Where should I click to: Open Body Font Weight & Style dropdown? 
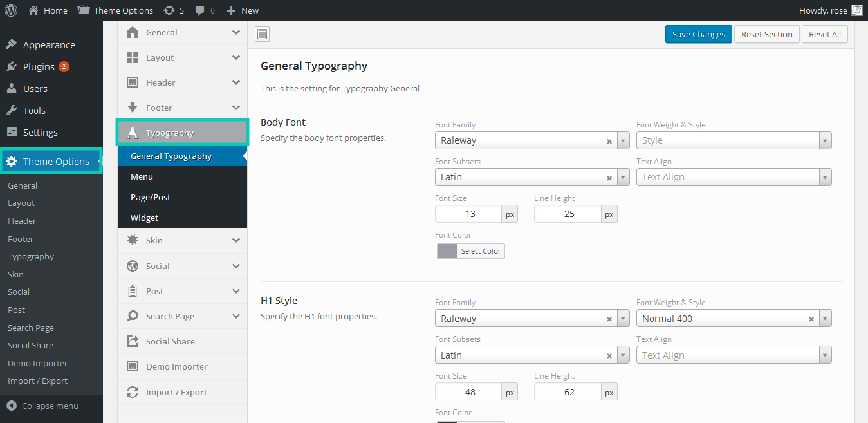(734, 140)
